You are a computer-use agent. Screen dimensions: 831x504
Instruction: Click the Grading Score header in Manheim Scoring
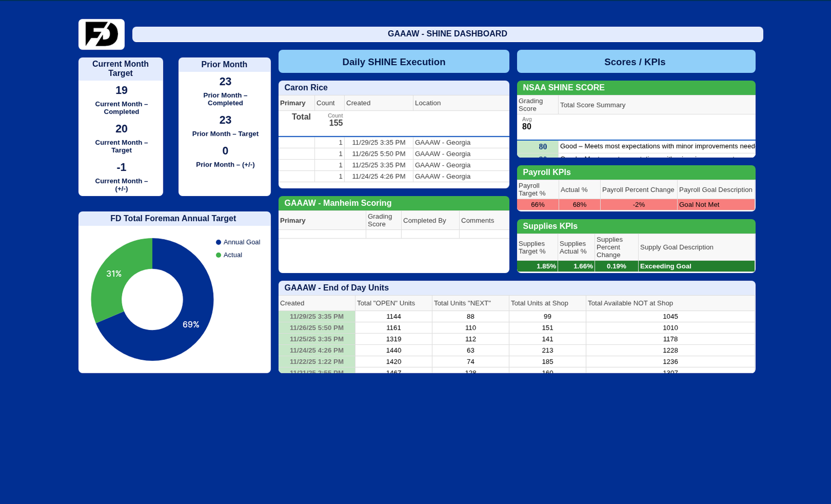click(x=380, y=220)
